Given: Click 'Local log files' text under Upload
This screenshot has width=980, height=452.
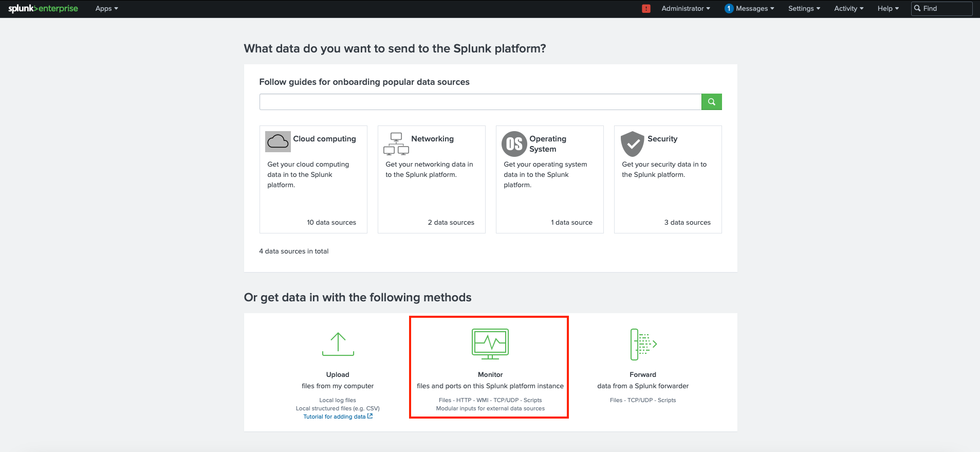Looking at the screenshot, I should click(x=338, y=401).
